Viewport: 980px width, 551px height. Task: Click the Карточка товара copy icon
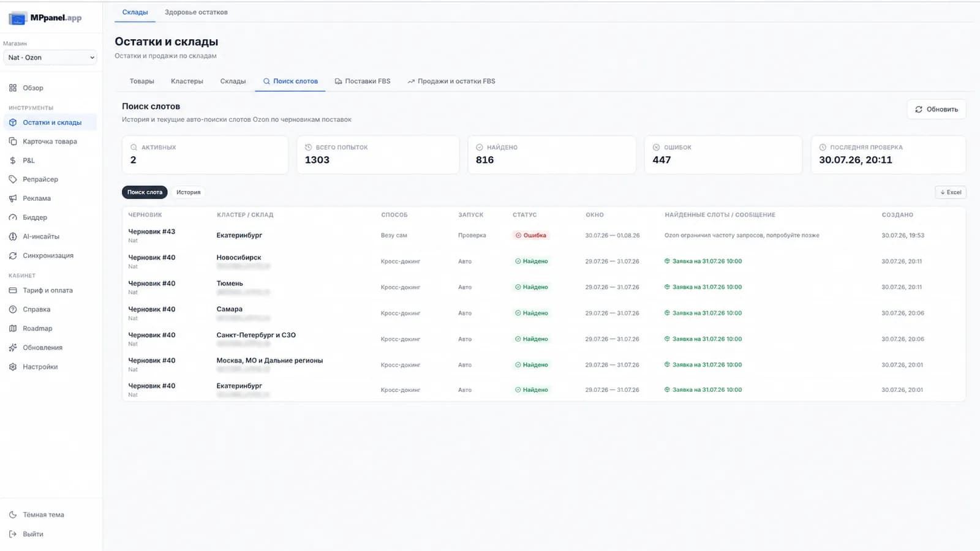[x=13, y=141]
